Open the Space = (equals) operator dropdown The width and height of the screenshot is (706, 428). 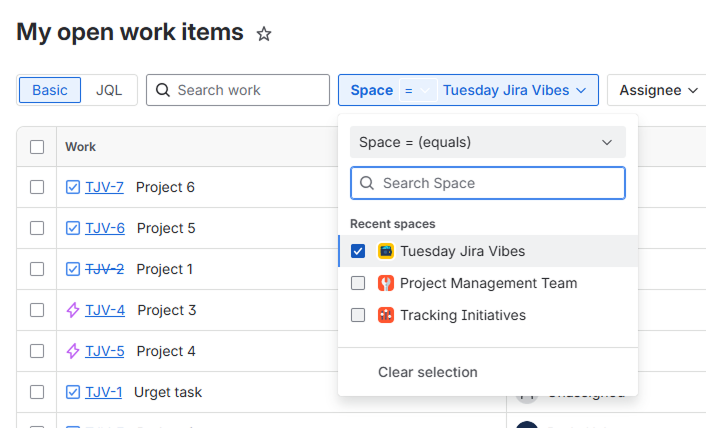tap(487, 142)
